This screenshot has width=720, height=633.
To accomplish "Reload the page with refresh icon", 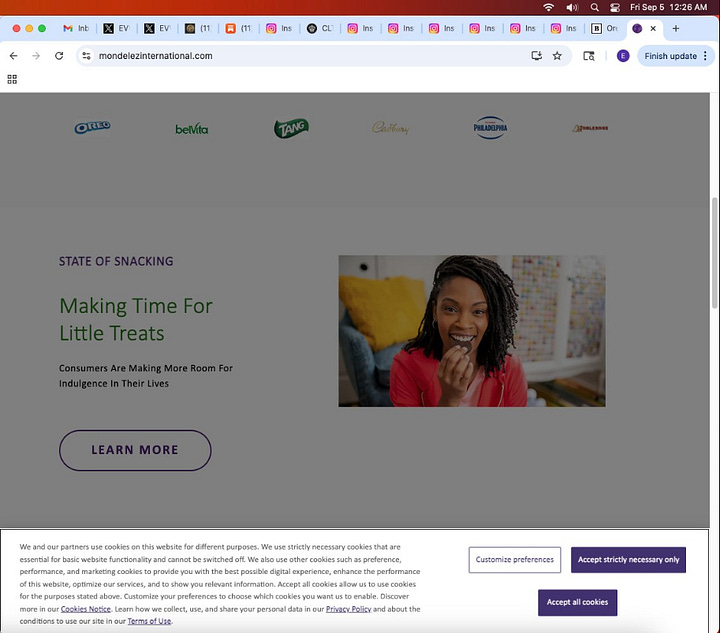I will [x=59, y=56].
